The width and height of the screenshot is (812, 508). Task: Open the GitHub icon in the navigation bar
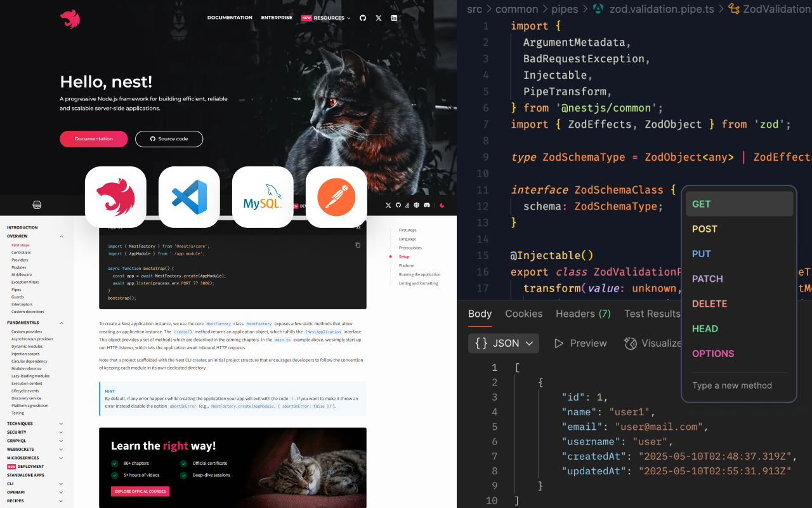point(362,18)
